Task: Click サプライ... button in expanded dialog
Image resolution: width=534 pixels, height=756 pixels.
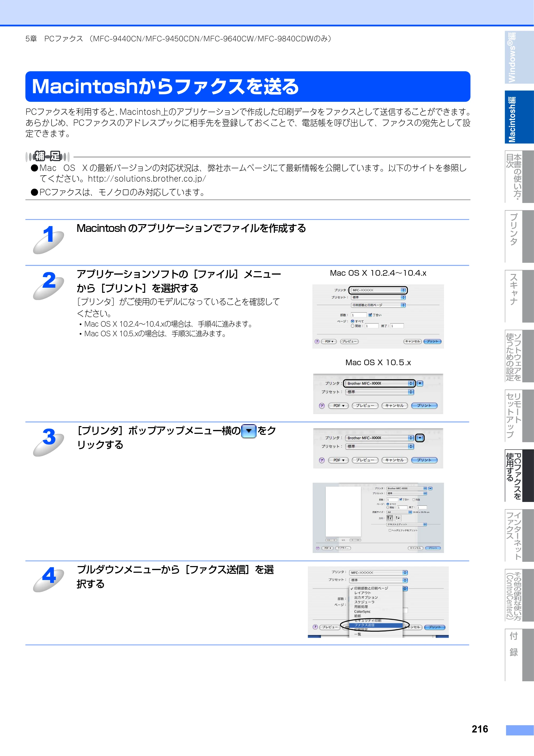Action: (x=343, y=548)
